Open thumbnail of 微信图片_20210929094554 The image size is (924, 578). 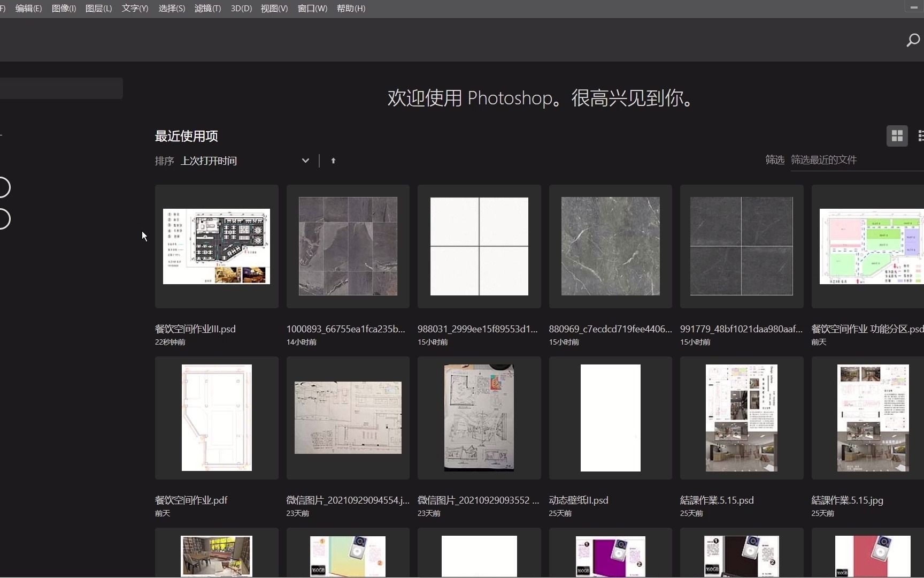point(348,418)
